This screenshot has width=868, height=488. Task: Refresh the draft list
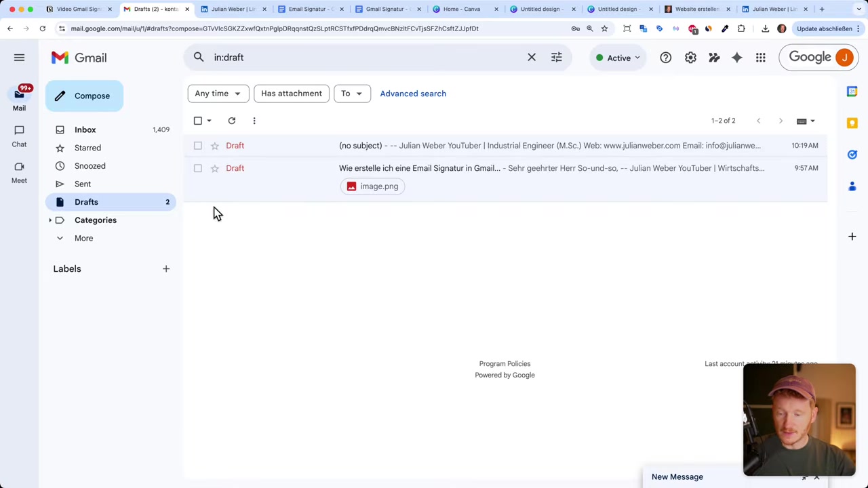231,121
